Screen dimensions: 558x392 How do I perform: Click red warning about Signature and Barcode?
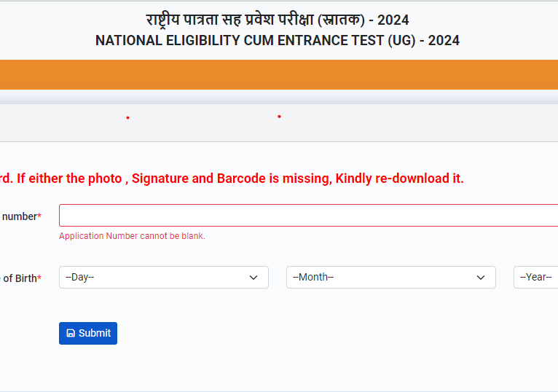click(x=232, y=179)
